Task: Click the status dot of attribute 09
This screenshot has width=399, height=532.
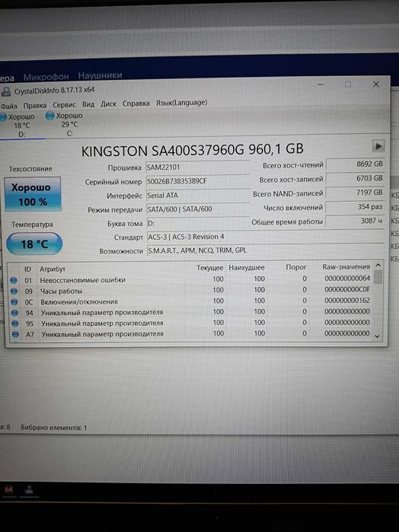Action: point(14,291)
